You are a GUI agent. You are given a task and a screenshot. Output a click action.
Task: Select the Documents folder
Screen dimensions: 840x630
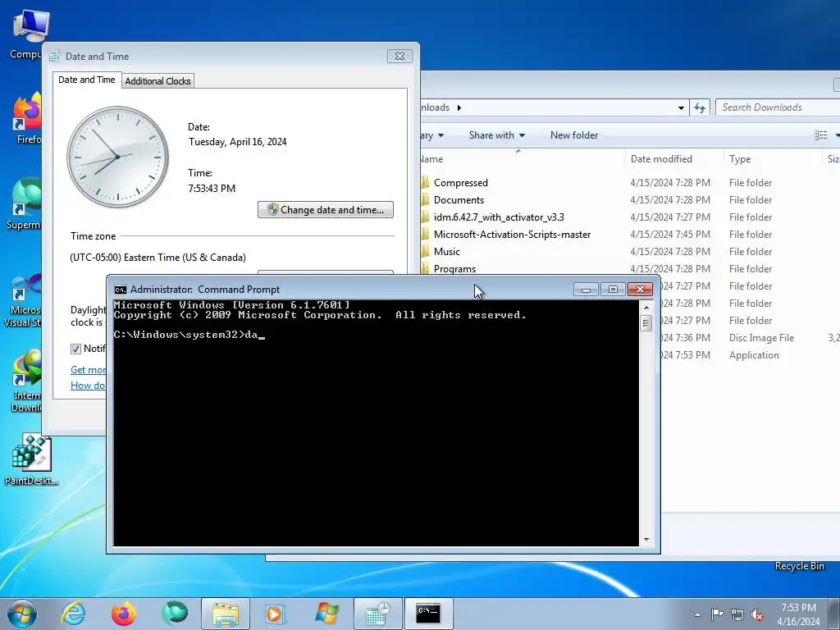(x=459, y=200)
